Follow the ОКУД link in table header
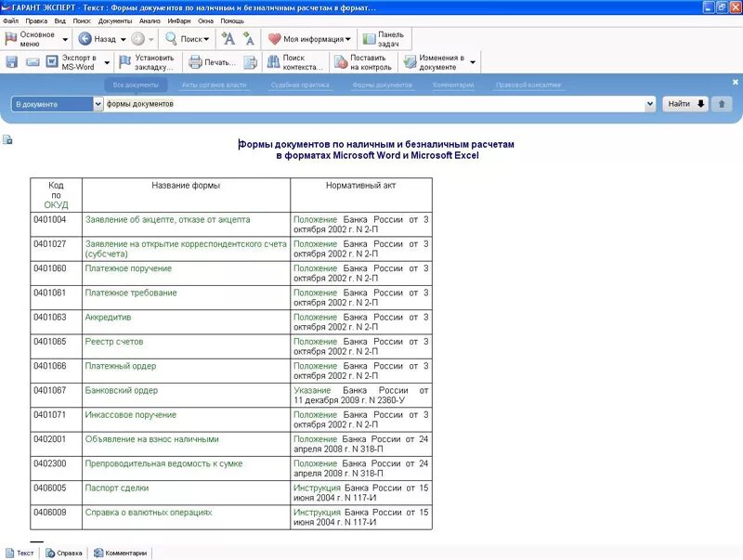 click(56, 204)
